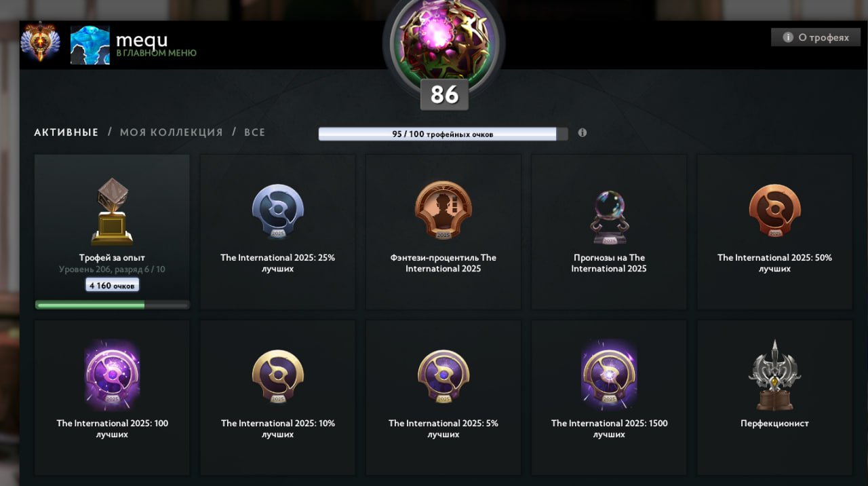The image size is (868, 486).
Task: Switch to the Активные tab
Action: [x=66, y=132]
